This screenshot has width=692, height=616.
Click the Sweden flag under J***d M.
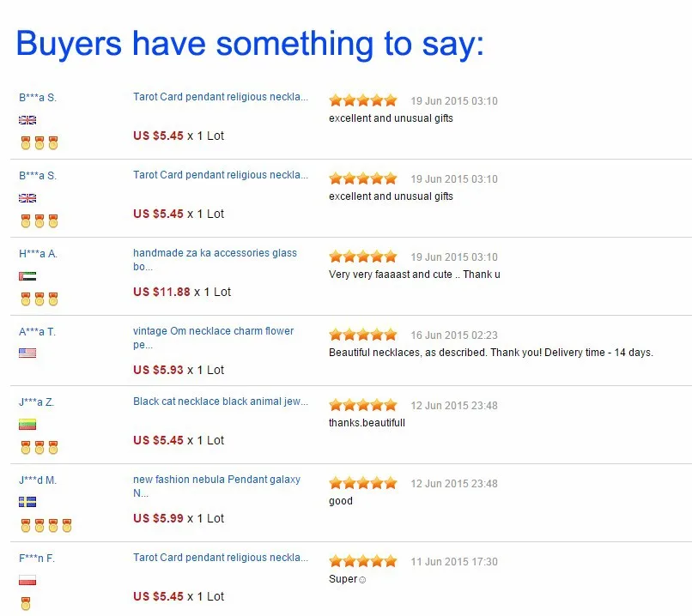click(27, 502)
